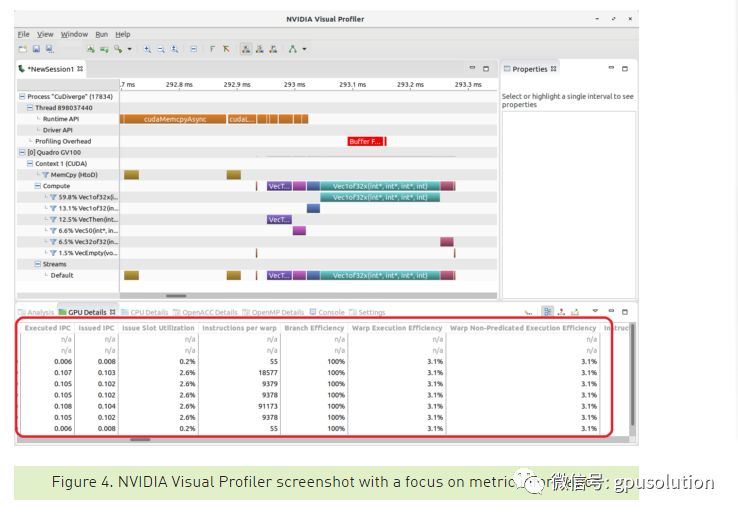This screenshot has height=516, width=738.
Task: Switch to the OpenMP Details tab
Action: 273,312
